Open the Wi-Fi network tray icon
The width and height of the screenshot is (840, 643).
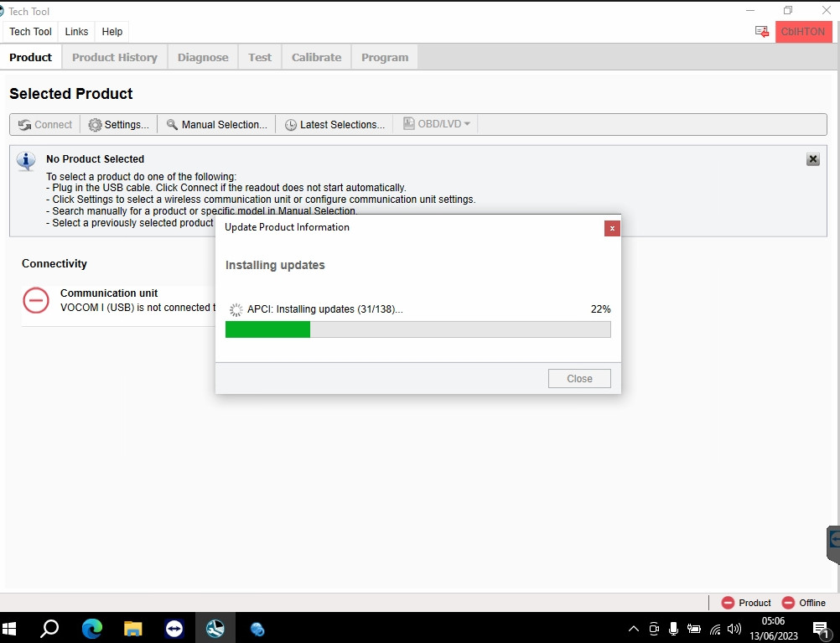point(714,629)
